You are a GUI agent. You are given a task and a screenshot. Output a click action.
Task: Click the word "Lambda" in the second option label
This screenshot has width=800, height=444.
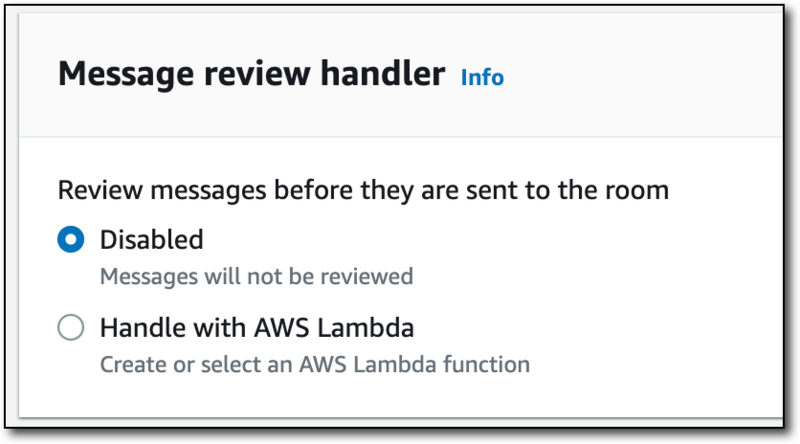coord(374,328)
